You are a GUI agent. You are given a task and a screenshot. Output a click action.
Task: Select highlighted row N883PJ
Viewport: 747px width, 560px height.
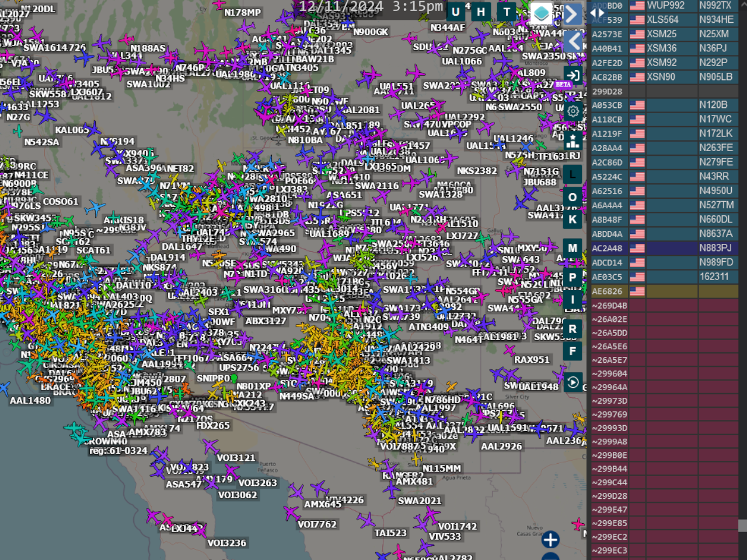click(x=665, y=248)
